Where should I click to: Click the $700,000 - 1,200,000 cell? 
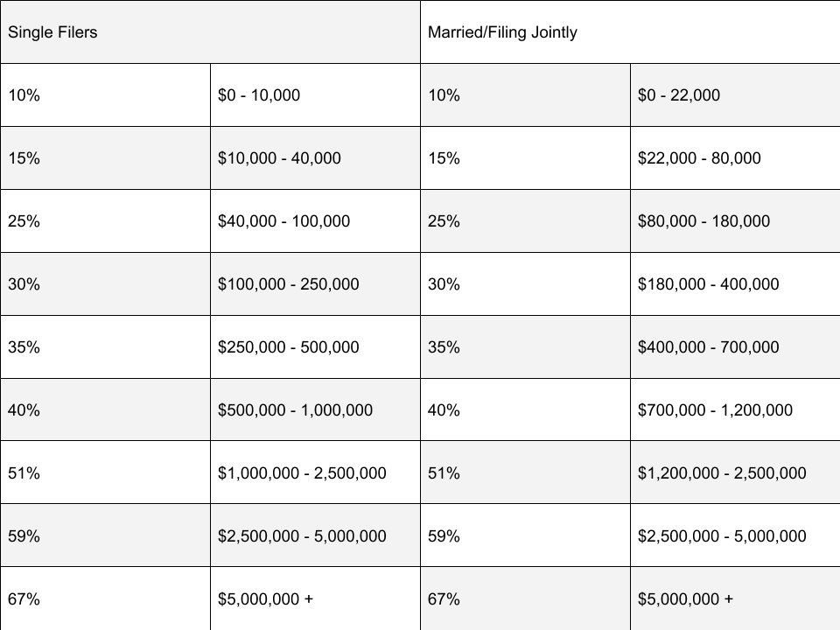pos(735,410)
